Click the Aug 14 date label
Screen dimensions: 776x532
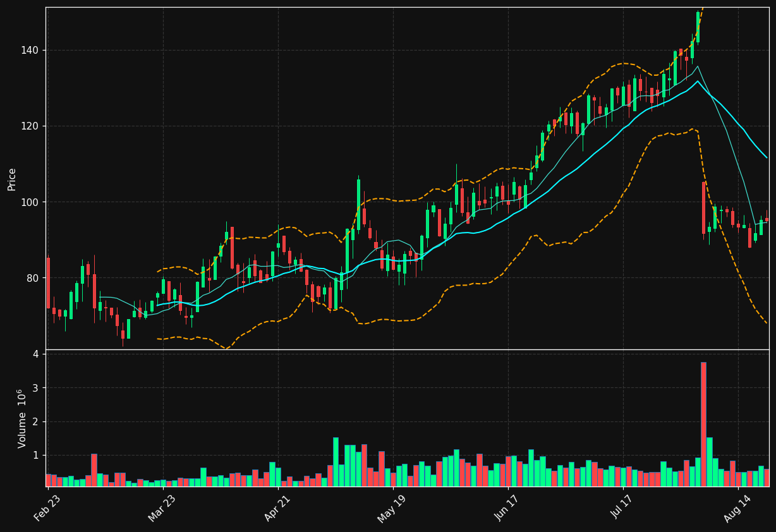pyautogui.click(x=737, y=508)
